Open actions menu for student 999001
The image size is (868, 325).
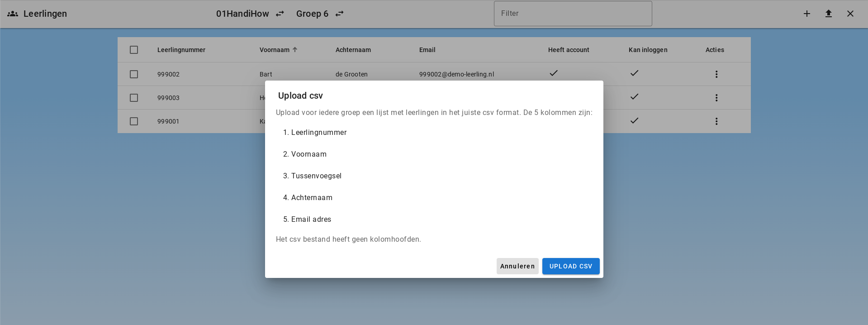[716, 121]
